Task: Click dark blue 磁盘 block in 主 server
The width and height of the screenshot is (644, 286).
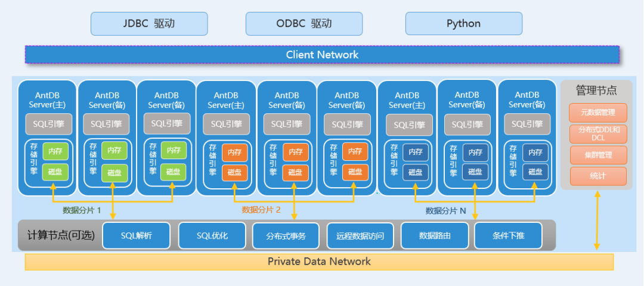Action: pyautogui.click(x=415, y=173)
